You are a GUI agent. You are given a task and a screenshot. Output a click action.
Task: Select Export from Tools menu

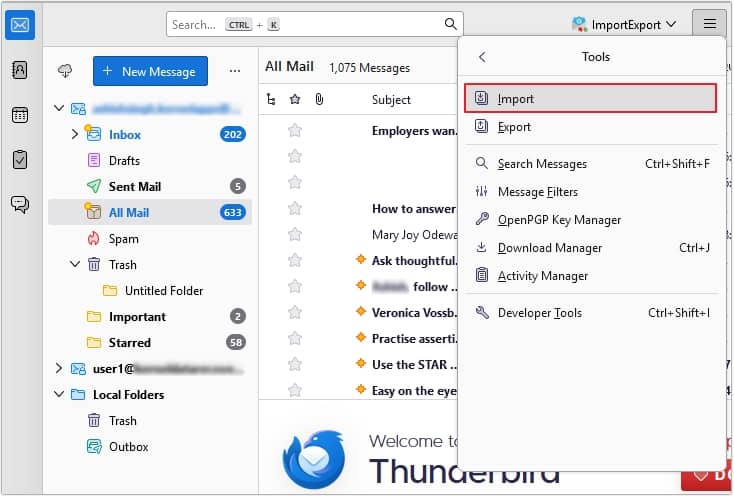coord(590,127)
